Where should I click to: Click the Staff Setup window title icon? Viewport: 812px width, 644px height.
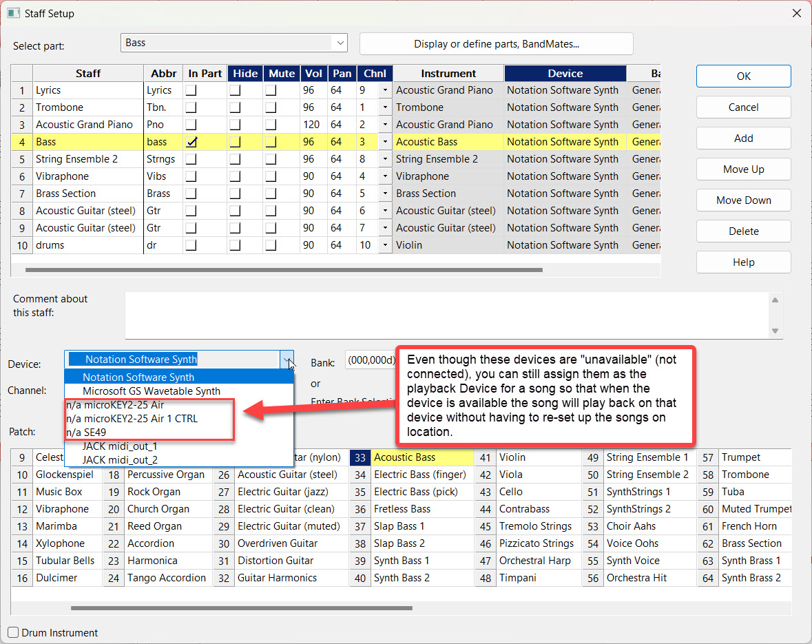pos(13,13)
